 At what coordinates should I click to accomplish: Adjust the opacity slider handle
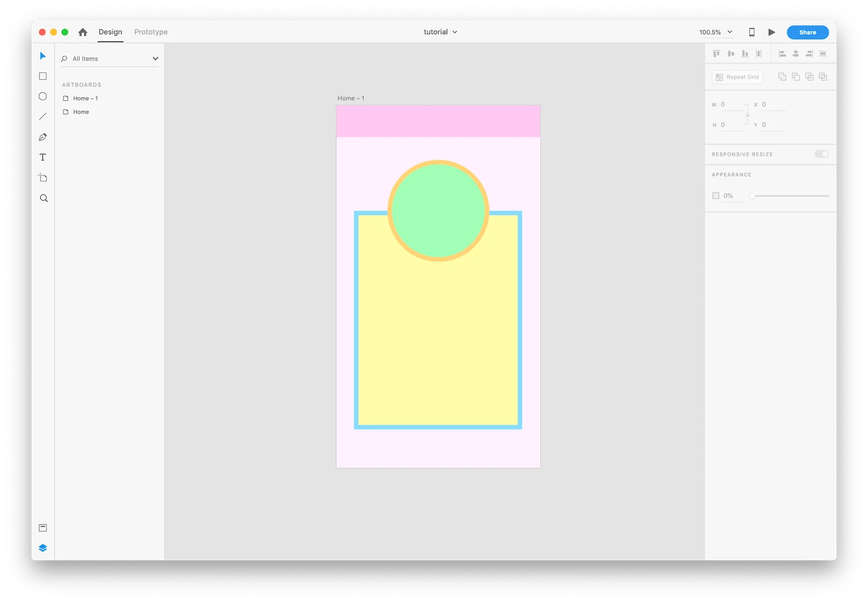coord(752,196)
